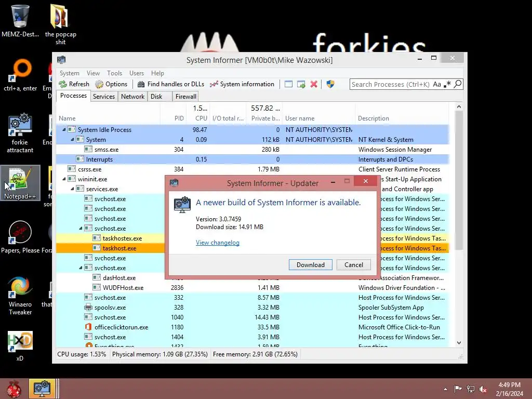
Task: Collapse the wininit.exe tree node
Action: (x=64, y=179)
